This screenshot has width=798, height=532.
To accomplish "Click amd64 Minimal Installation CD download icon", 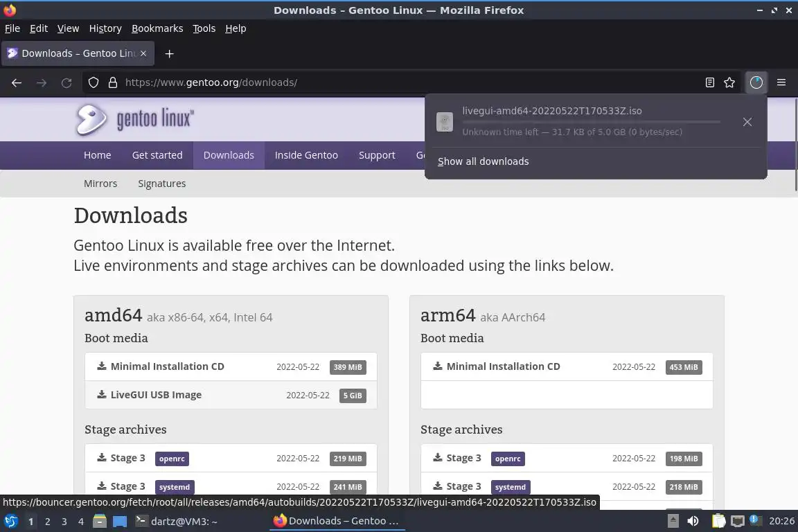I will point(102,366).
